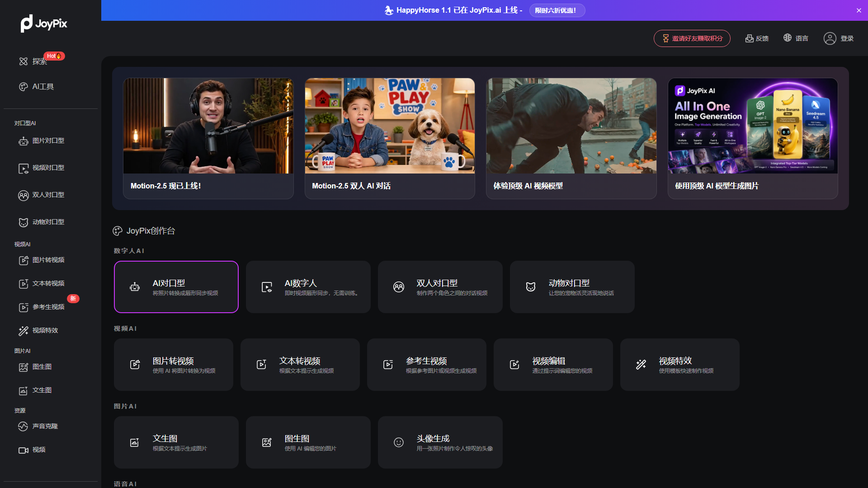Click the 反馈 feedback icon
The height and width of the screenshot is (488, 868).
coord(749,38)
